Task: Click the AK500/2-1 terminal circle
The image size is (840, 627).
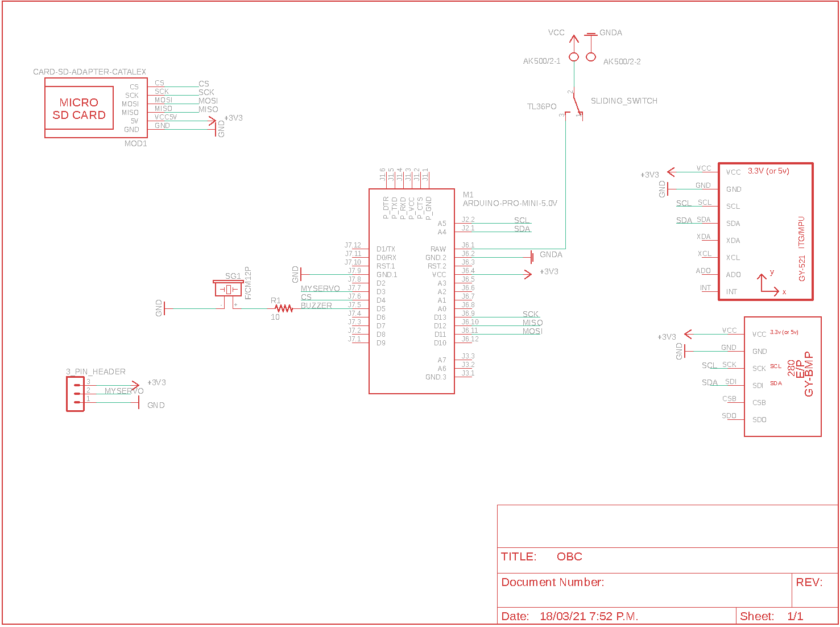Action: coord(574,57)
